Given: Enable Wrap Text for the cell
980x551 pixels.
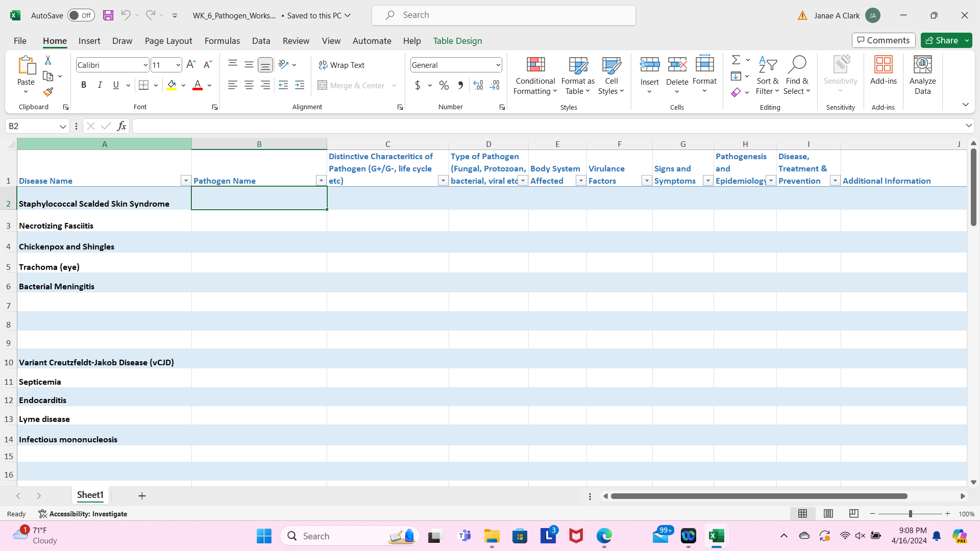Looking at the screenshot, I should 342,65.
